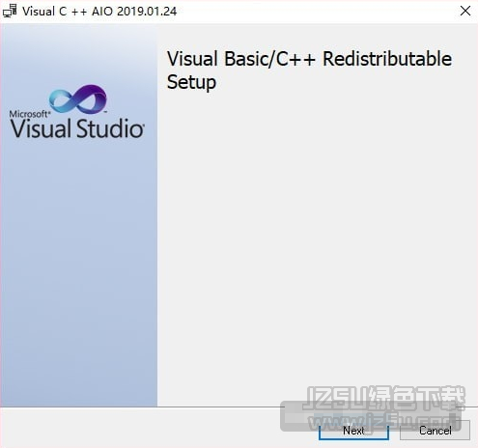478x448 pixels.
Task: Click the word Setup in the heading
Action: point(191,82)
